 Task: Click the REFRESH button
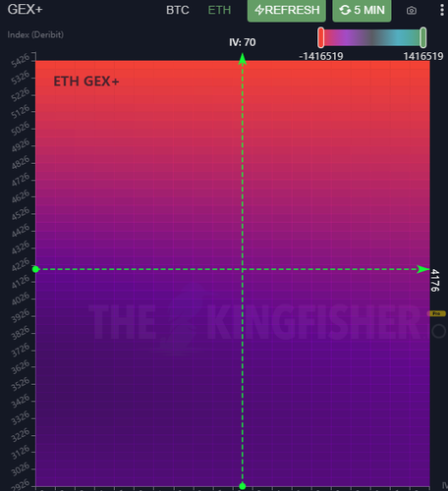pyautogui.click(x=287, y=10)
